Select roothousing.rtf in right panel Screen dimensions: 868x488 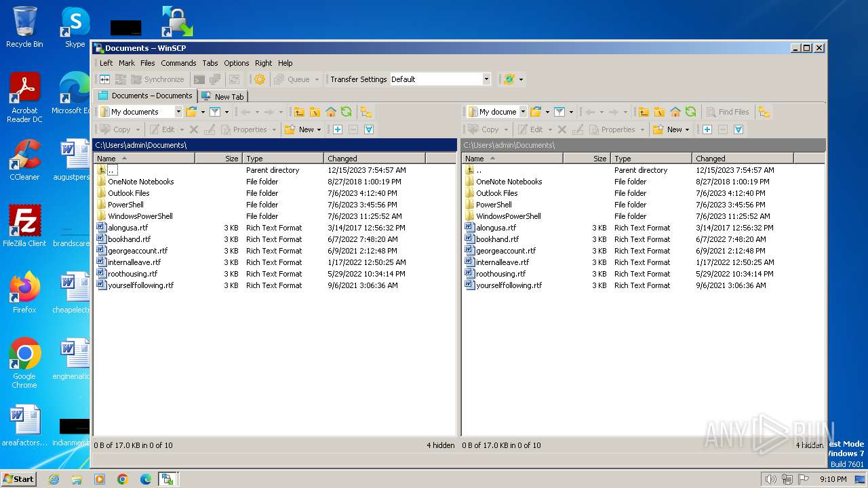(x=500, y=274)
